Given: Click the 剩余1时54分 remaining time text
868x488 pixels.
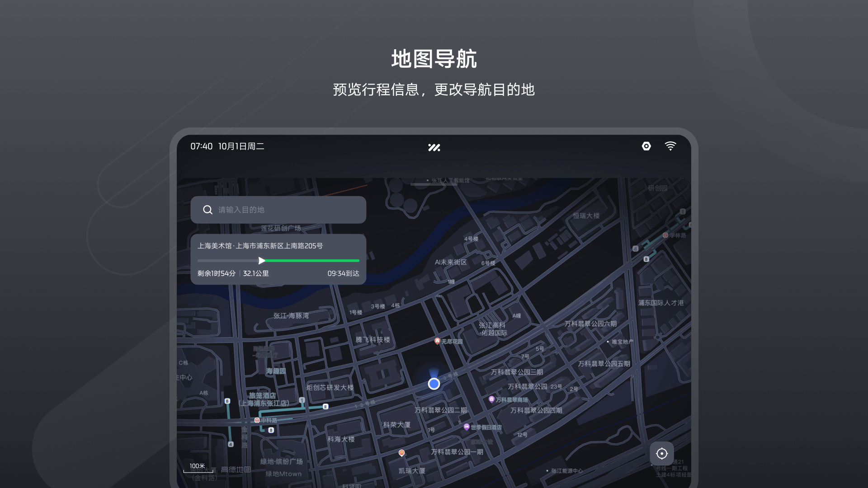Looking at the screenshot, I should tap(217, 273).
